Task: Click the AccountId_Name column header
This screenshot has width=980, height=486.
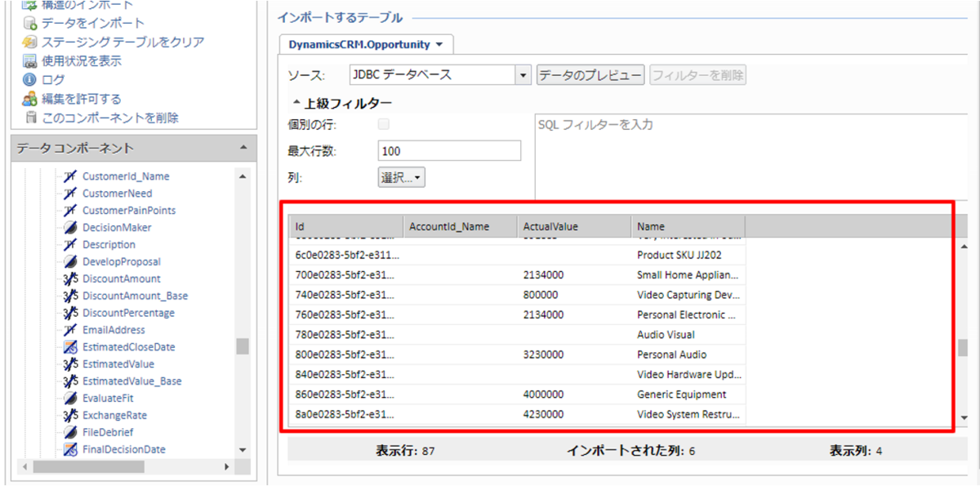Action: point(461,226)
